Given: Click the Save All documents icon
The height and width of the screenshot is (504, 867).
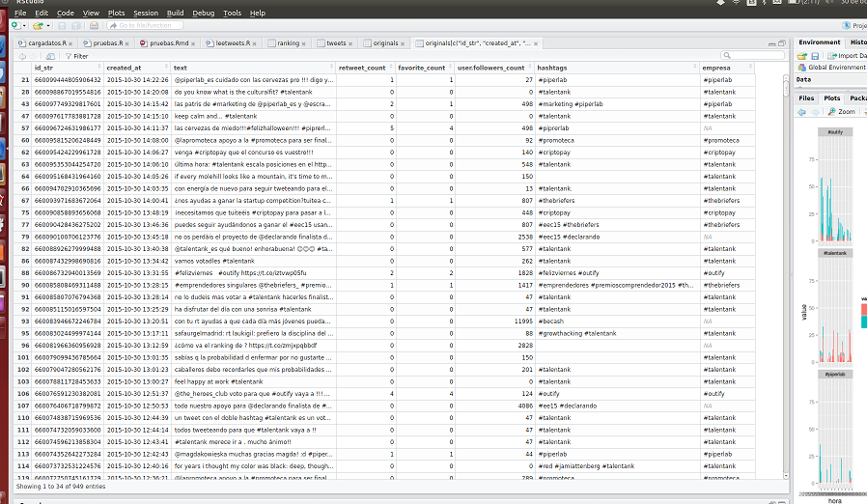Looking at the screenshot, I should point(76,25).
